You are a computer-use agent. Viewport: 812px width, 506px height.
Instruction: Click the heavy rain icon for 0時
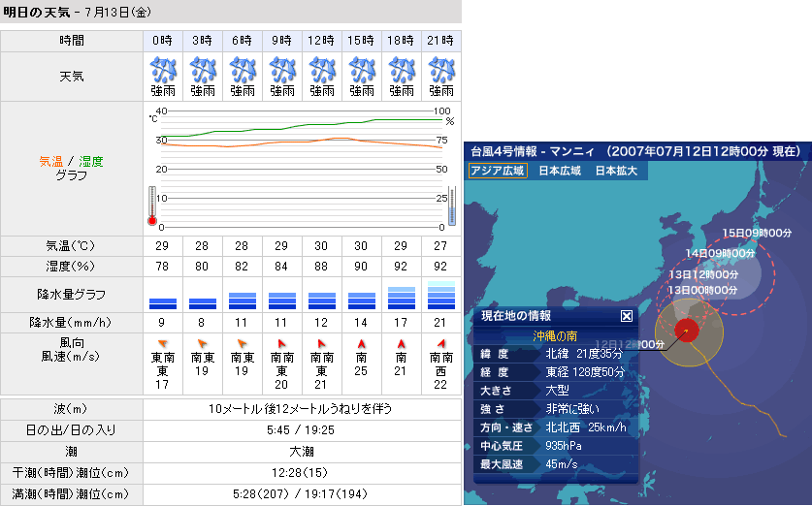pos(162,70)
